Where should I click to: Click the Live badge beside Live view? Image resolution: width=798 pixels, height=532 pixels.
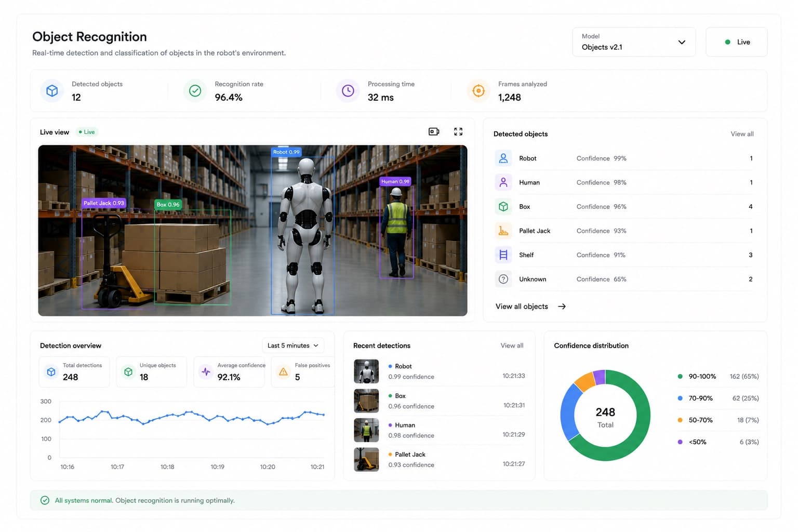point(87,132)
